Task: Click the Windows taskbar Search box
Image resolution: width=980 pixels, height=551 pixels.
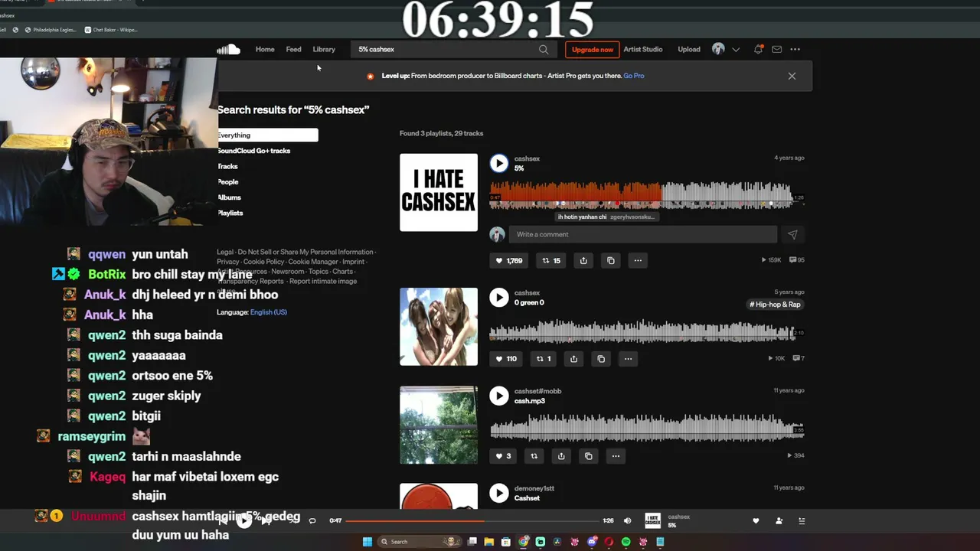Action: pyautogui.click(x=419, y=542)
